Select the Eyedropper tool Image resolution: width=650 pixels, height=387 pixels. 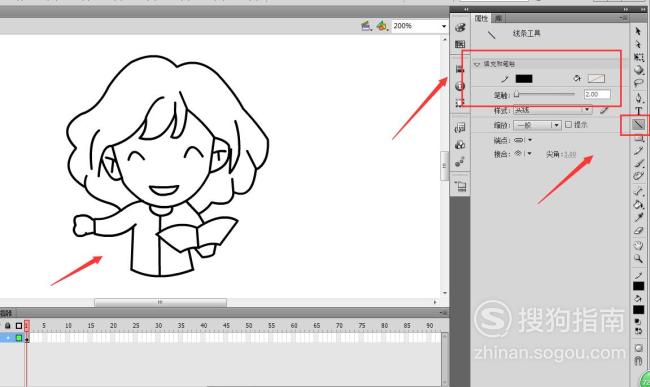click(638, 218)
